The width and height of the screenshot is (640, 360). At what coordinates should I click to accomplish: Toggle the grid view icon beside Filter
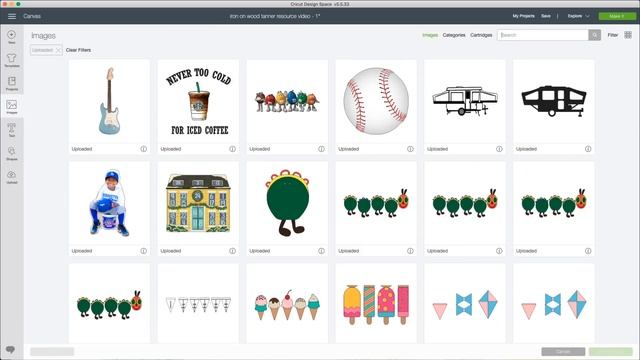click(628, 35)
